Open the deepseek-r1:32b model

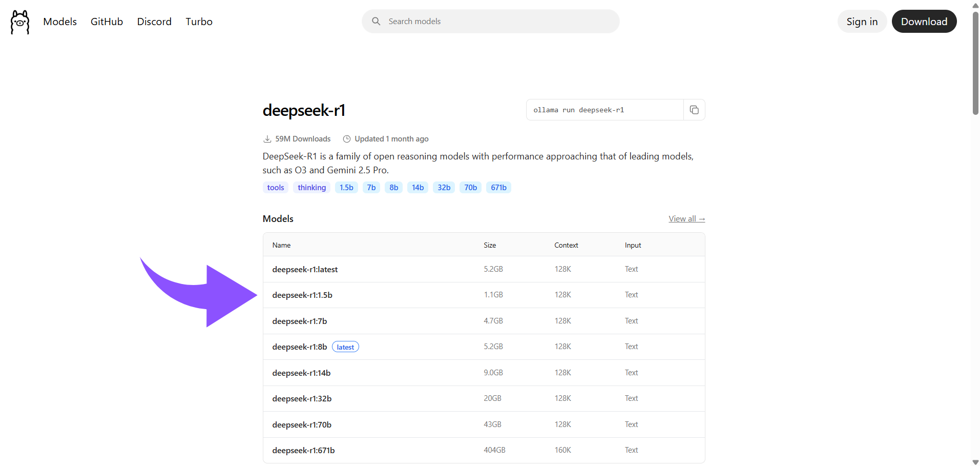pyautogui.click(x=302, y=399)
